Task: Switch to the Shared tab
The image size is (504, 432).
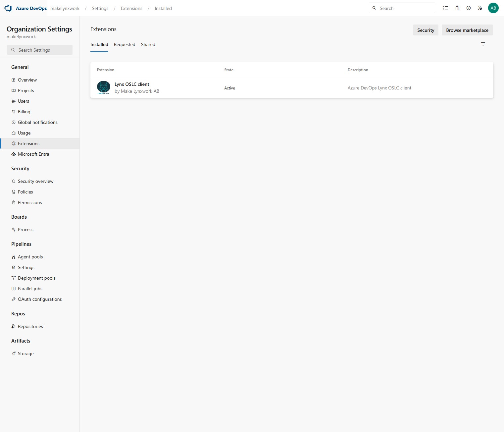Action: click(148, 44)
